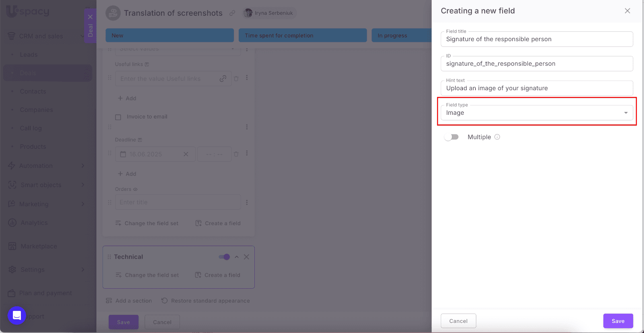Clear the Deadline date with X icon
The height and width of the screenshot is (333, 644).
pyautogui.click(x=186, y=154)
